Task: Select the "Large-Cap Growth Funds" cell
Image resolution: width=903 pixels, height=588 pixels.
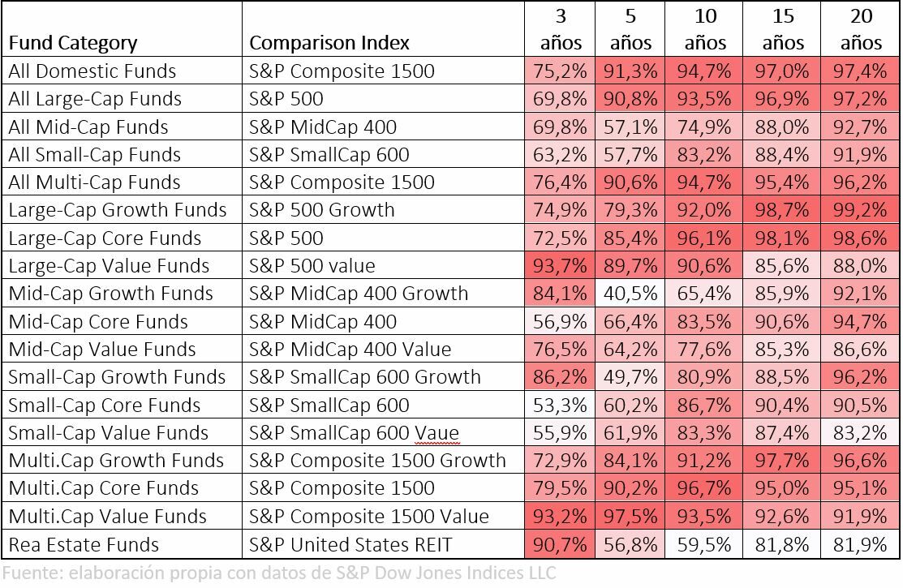Action: coord(118,210)
